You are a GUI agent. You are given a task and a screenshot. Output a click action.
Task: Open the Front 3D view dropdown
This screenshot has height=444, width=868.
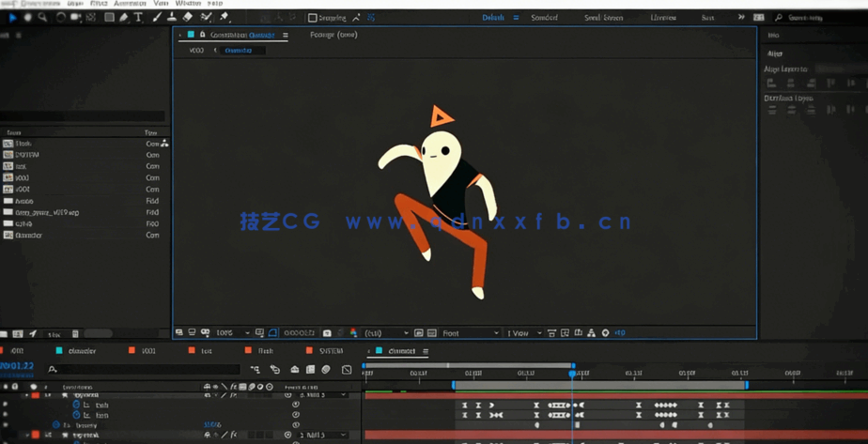tap(469, 333)
